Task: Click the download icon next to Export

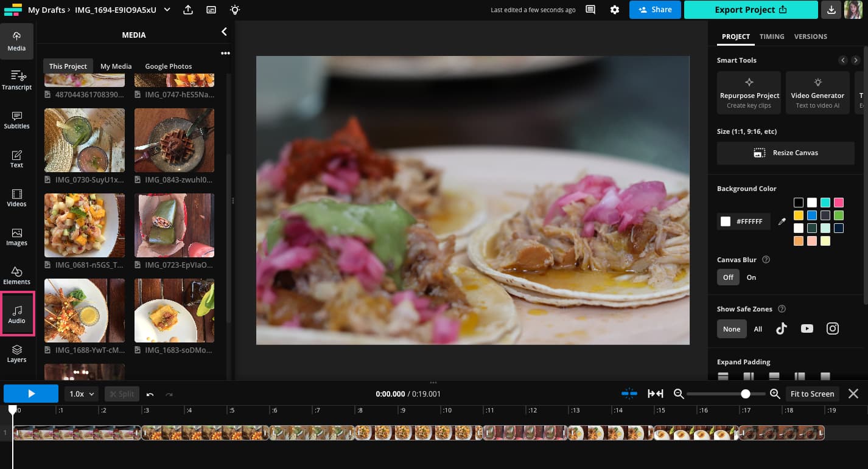Action: [831, 10]
